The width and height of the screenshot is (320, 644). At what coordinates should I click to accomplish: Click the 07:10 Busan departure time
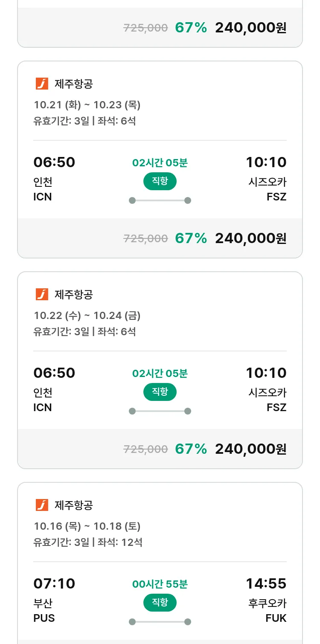point(54,583)
